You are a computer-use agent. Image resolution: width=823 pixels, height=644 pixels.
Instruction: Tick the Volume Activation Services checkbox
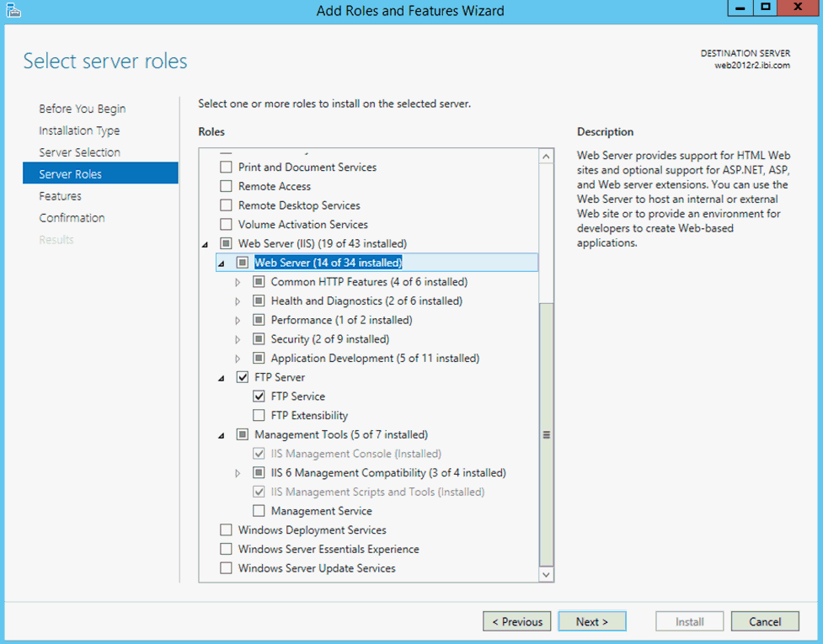coord(226,225)
